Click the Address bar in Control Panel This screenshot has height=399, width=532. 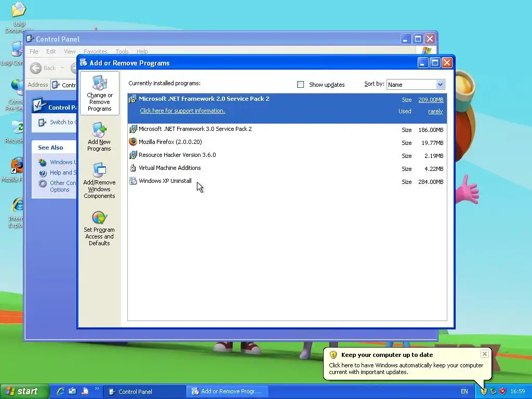[64, 85]
